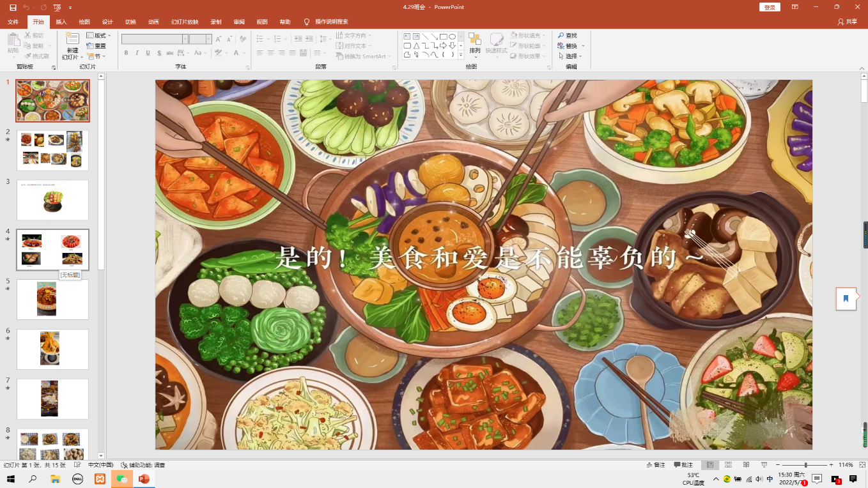Select the isosceles triangle shape in gallery
Viewport: 868px width, 488px height.
pos(416,45)
